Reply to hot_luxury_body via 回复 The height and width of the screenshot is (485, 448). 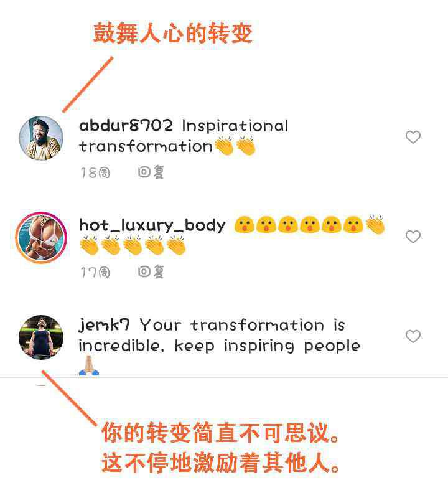point(151,272)
